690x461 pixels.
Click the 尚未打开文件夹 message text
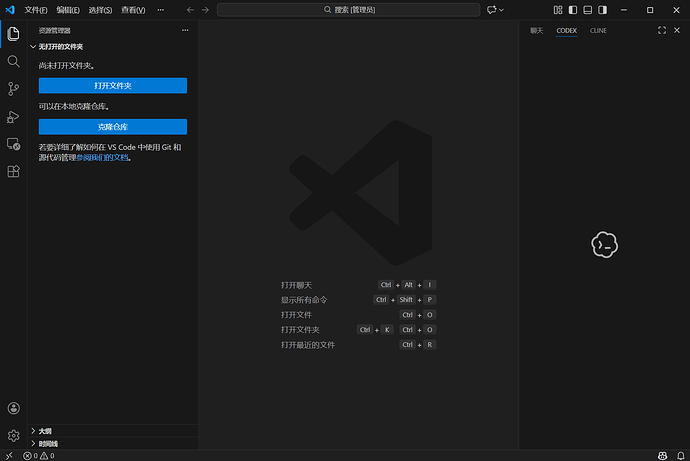66,66
